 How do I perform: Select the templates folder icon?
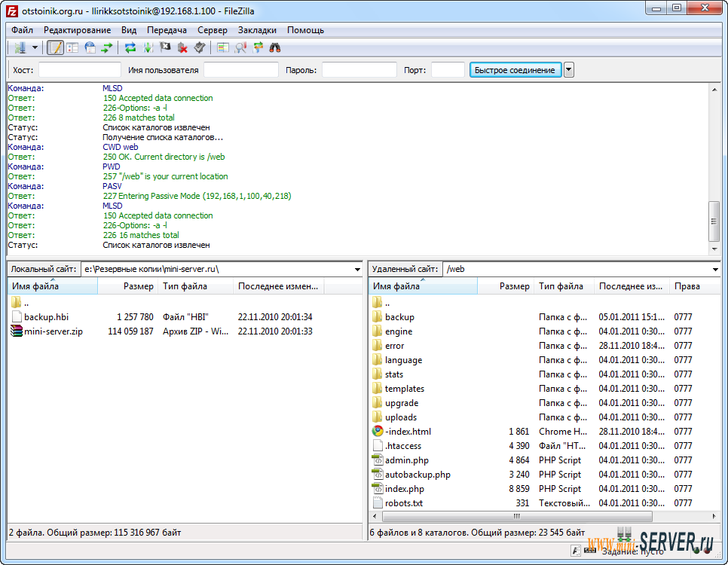pos(378,389)
